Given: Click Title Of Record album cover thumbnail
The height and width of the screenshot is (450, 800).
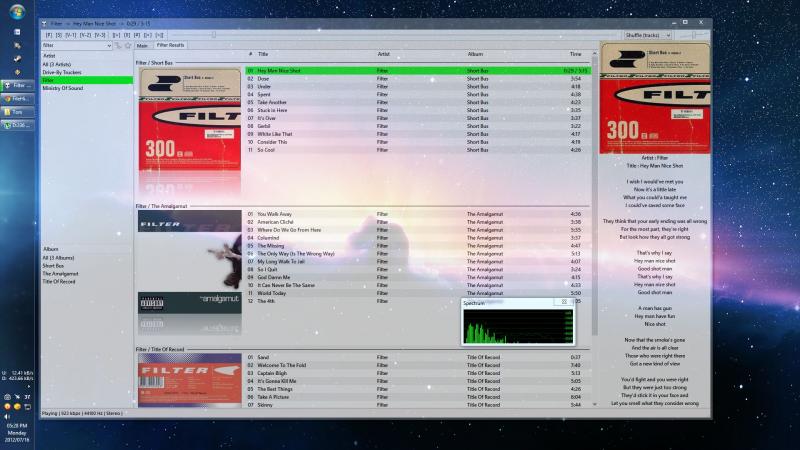Looking at the screenshot, I should tap(190, 380).
